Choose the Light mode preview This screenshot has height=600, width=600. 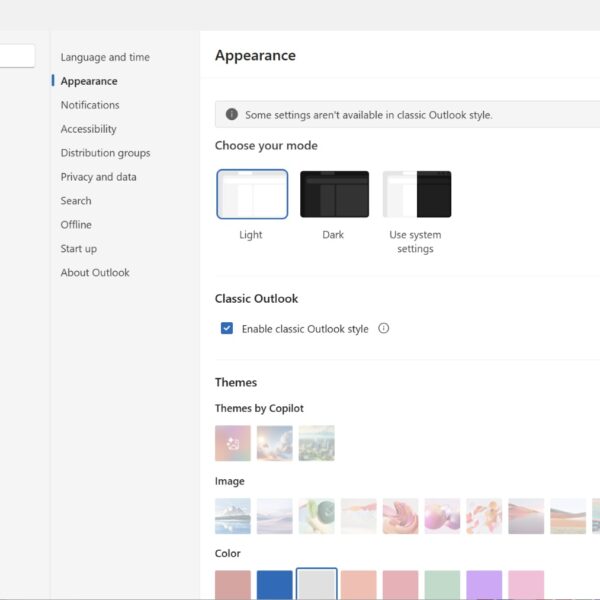click(252, 194)
